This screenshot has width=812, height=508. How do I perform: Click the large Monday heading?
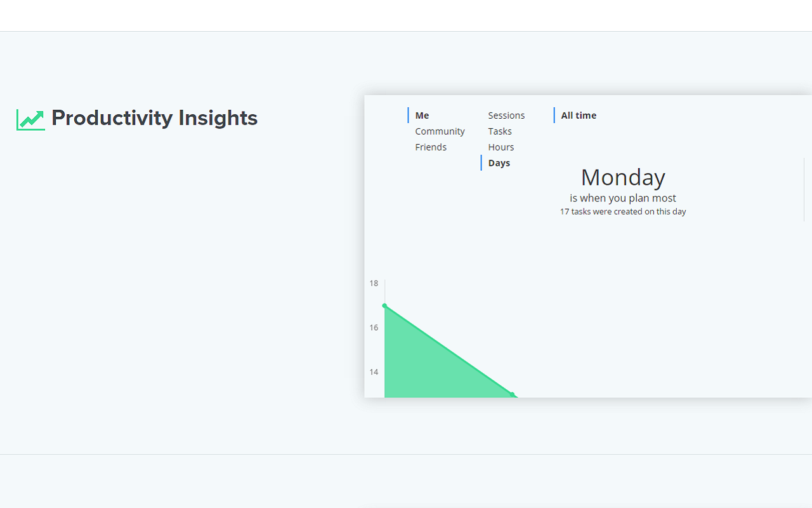click(623, 177)
